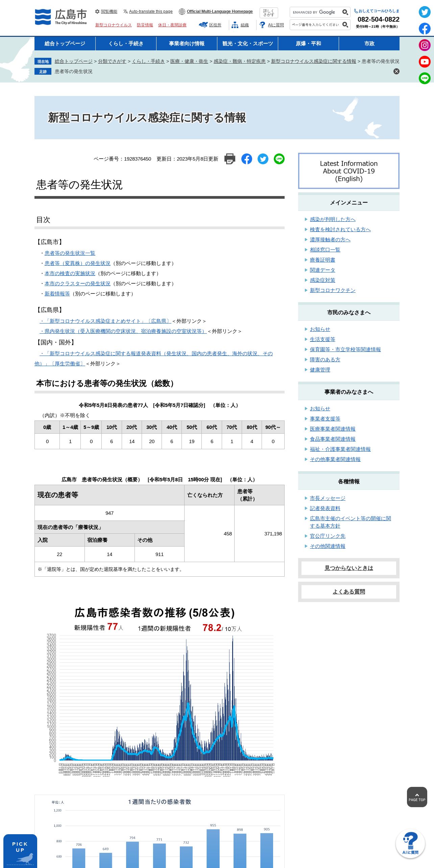434x868 pixels.
Task: Open 生活支援等 sidebar link
Action: (322, 339)
